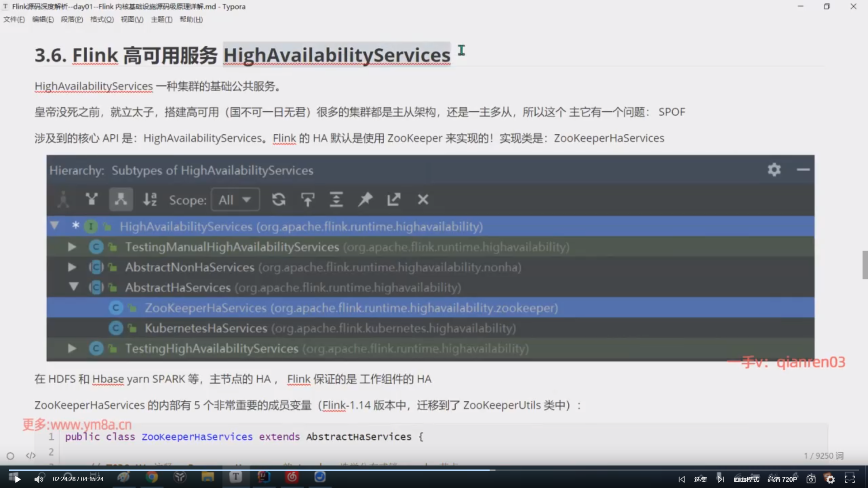Skip to next episode button

click(720, 479)
